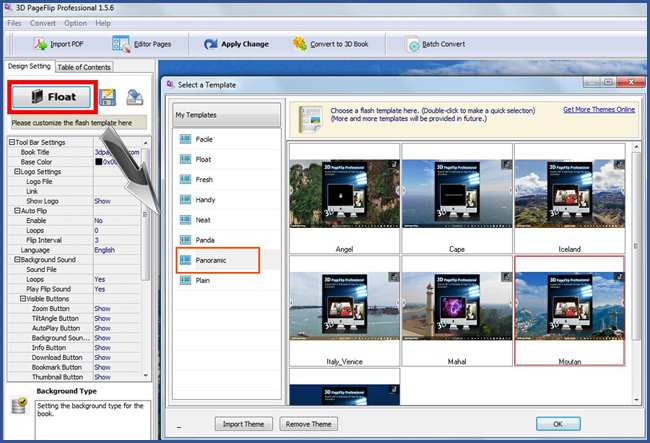Open the Option menu

(75, 23)
